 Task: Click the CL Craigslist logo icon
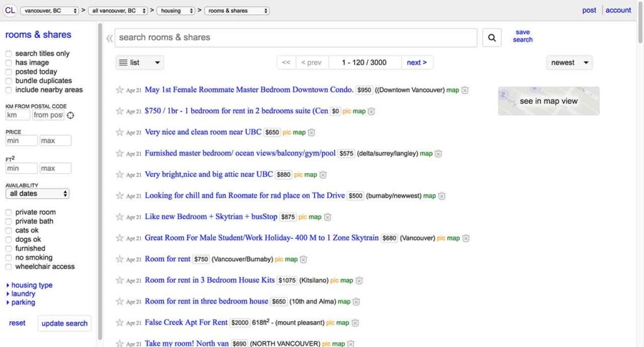click(x=10, y=11)
